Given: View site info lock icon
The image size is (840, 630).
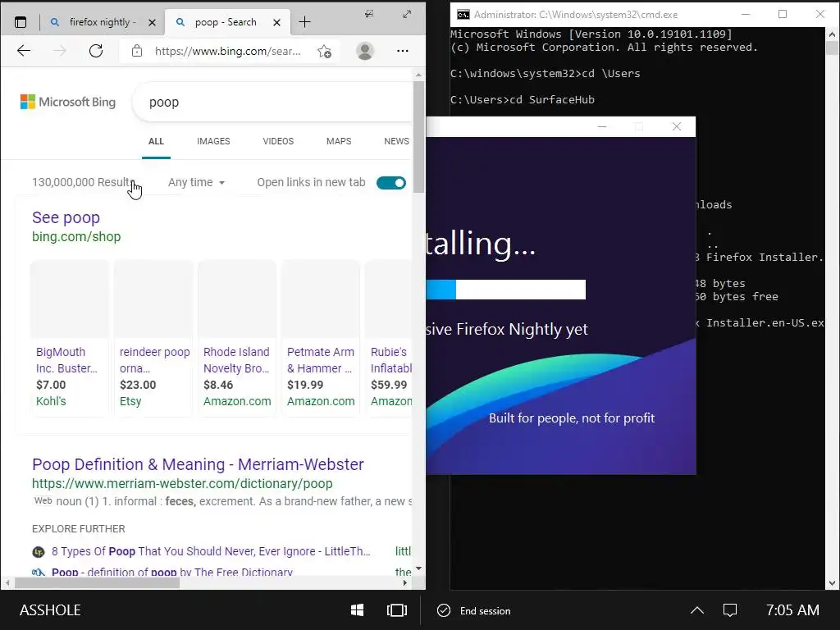Looking at the screenshot, I should pos(137,51).
